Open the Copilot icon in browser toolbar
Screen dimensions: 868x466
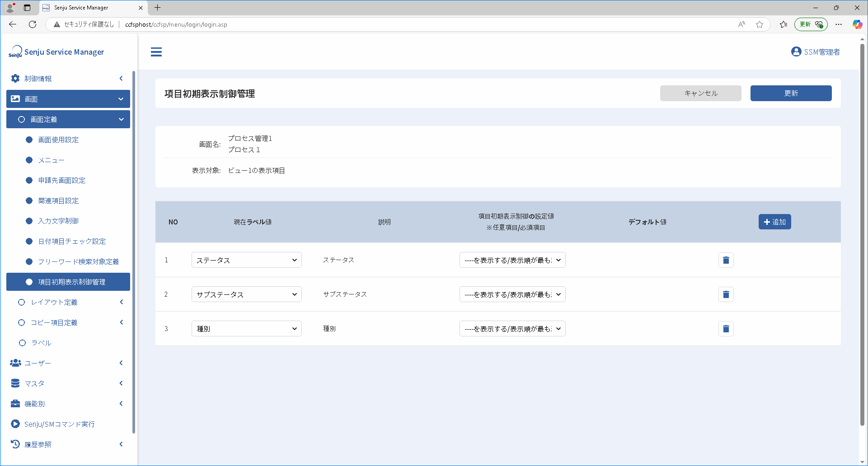coord(857,24)
